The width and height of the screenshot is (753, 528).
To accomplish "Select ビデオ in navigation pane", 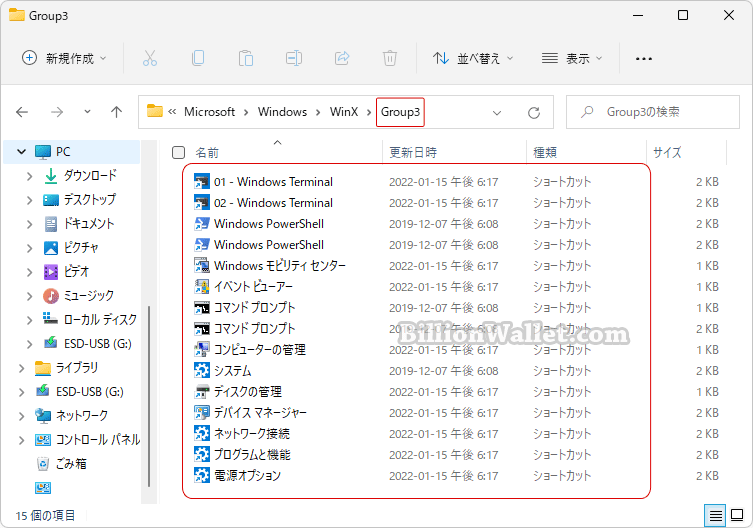I will click(x=76, y=271).
